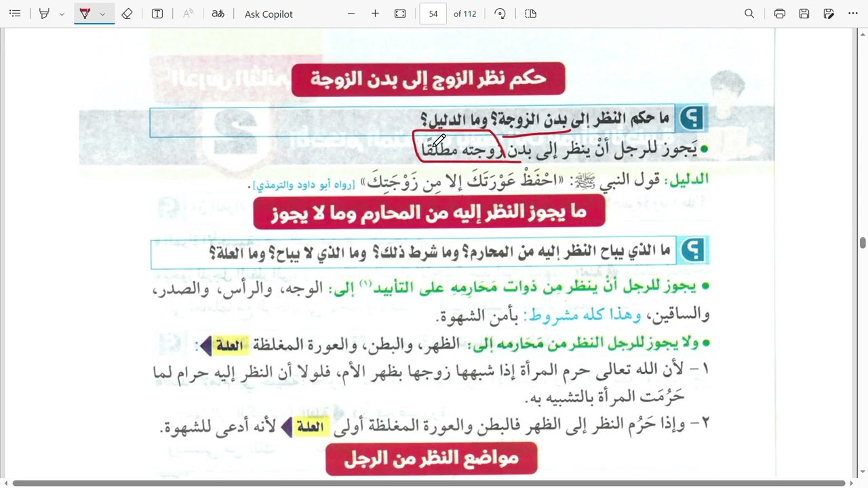Click the scroll right arrow
The width and height of the screenshot is (868, 488).
point(853,483)
